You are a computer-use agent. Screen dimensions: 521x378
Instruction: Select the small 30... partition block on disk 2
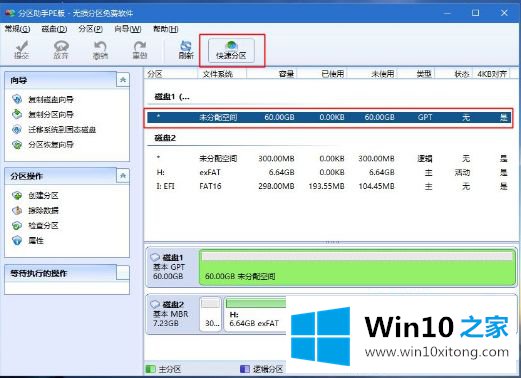click(x=211, y=314)
